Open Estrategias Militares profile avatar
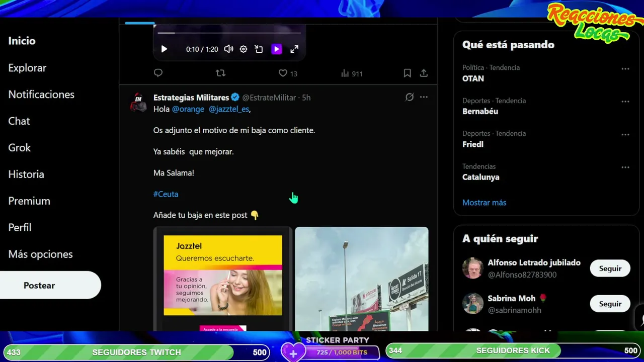Image resolution: width=644 pixels, height=362 pixels. point(138,102)
